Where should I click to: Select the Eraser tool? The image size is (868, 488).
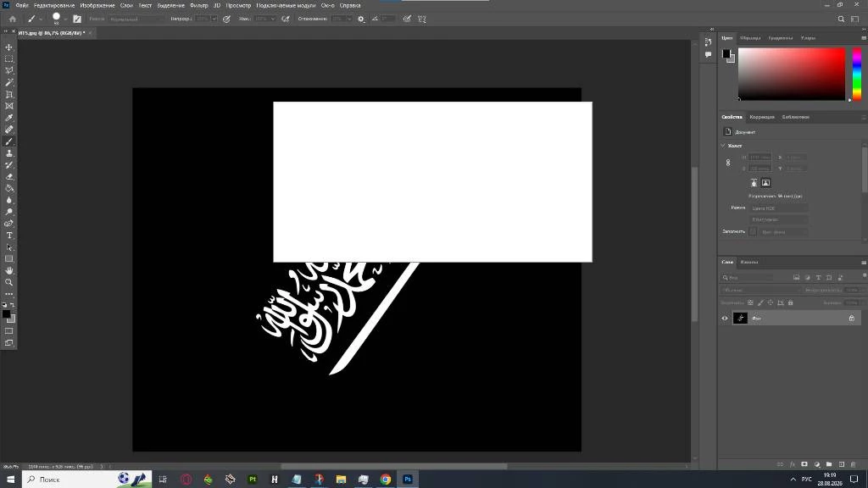[8, 177]
